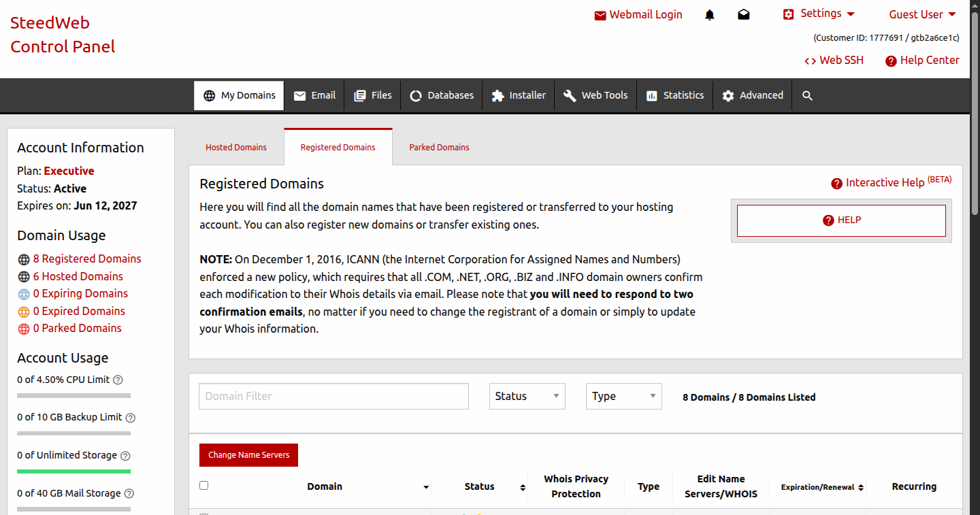This screenshot has width=980, height=515.
Task: Click the Webmail Login envelope icon
Action: tap(600, 16)
